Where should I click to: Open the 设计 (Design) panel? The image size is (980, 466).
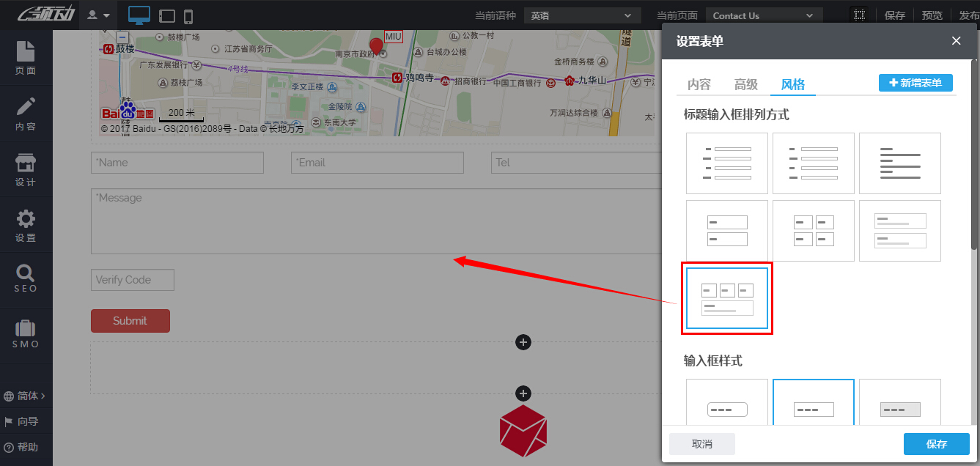point(26,169)
